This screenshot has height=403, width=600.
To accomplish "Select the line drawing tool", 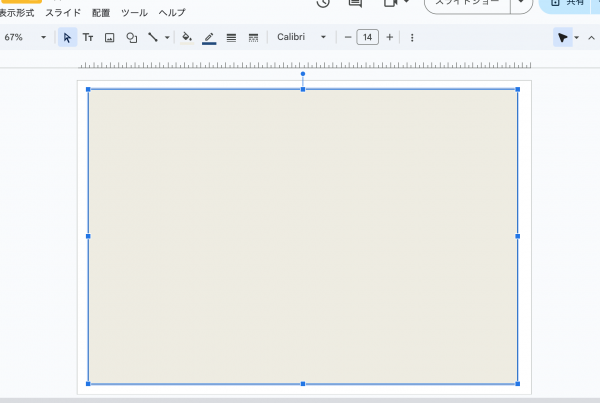I will coord(153,38).
